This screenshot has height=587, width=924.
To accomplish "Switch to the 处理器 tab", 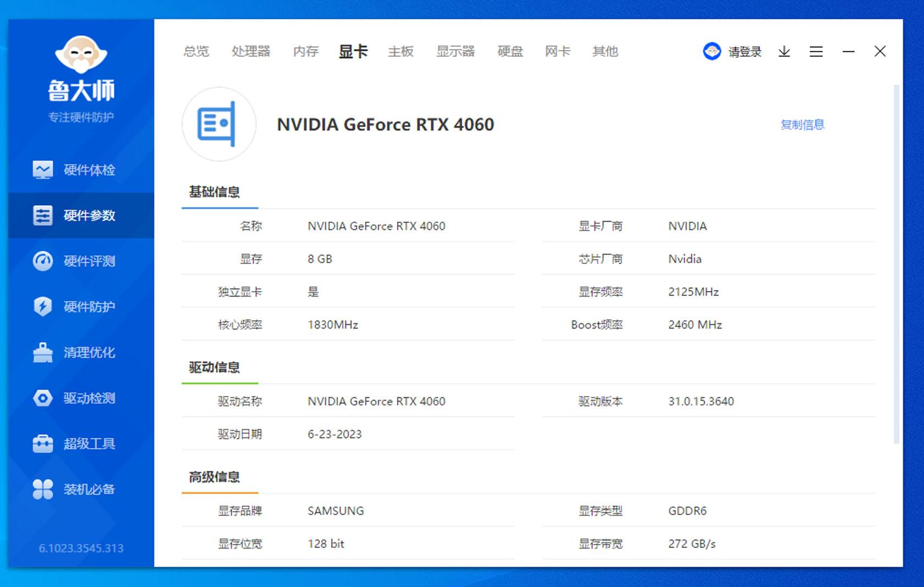I will (251, 51).
